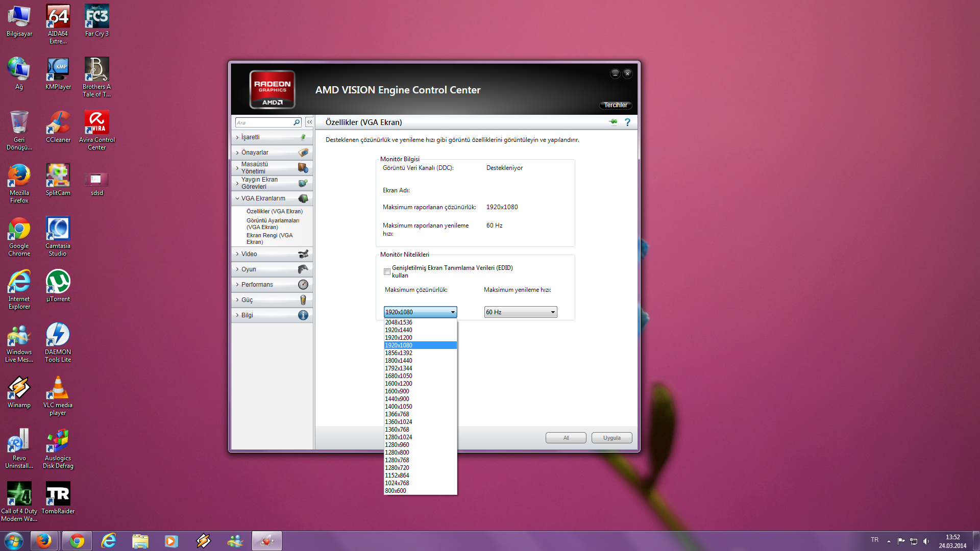Open the Tercihler preferences button

click(616, 105)
